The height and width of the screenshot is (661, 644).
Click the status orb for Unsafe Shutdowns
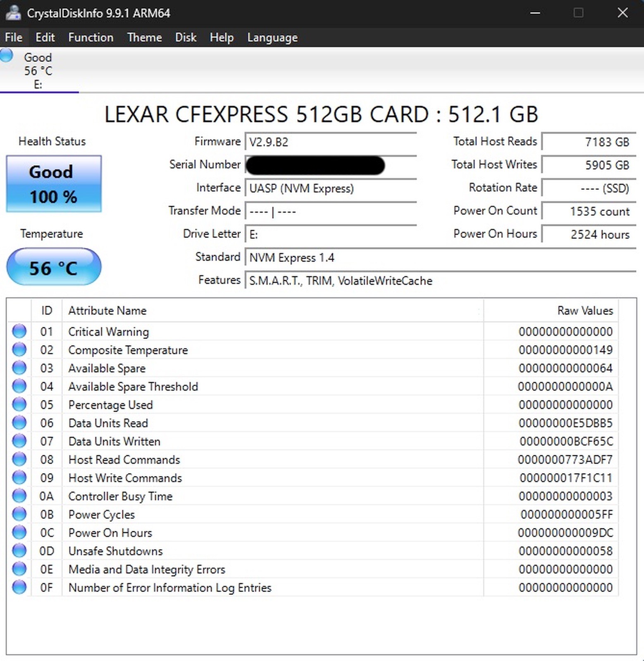pyautogui.click(x=19, y=551)
